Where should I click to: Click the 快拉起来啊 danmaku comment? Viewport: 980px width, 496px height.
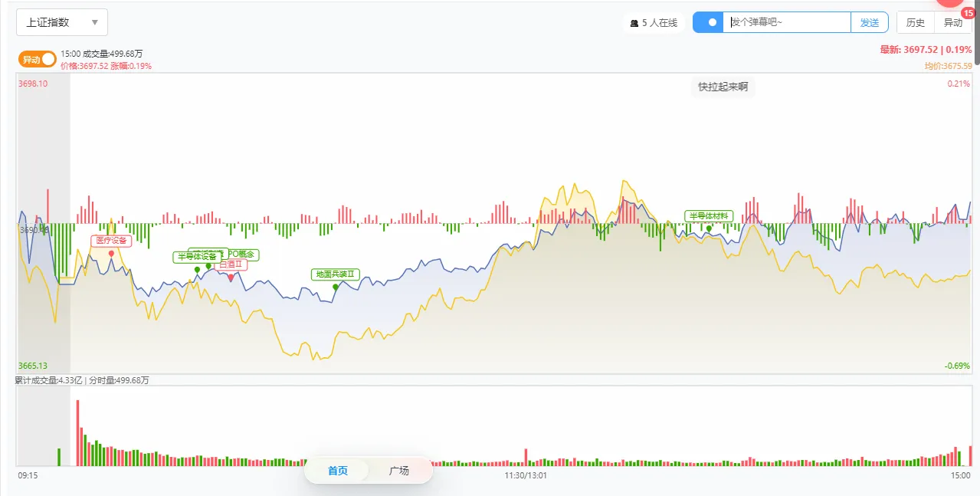point(723,87)
